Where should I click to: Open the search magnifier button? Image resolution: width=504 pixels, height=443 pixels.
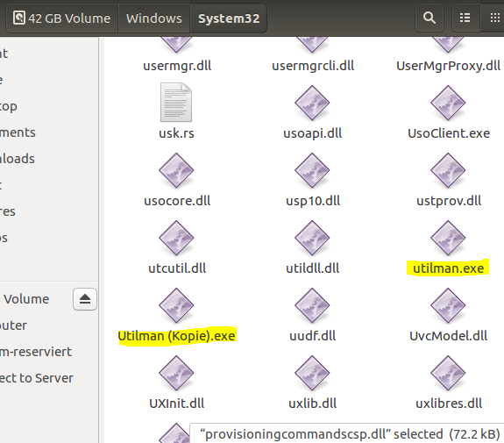point(429,18)
